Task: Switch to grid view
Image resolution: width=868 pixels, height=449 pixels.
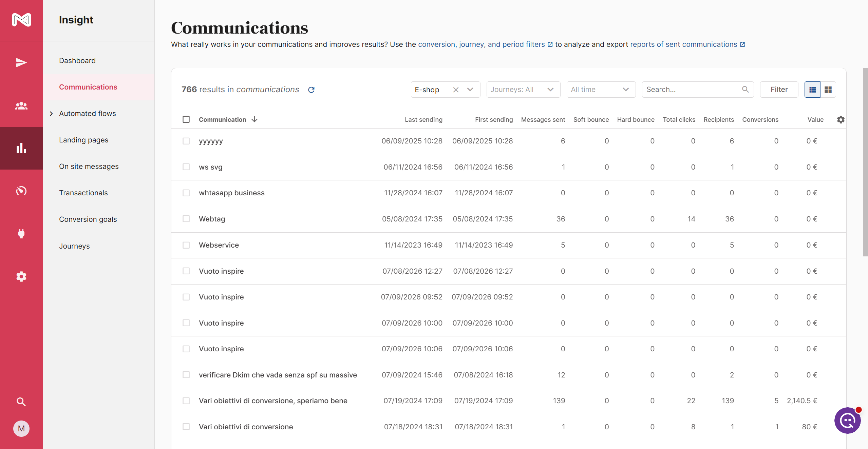Action: click(828, 90)
